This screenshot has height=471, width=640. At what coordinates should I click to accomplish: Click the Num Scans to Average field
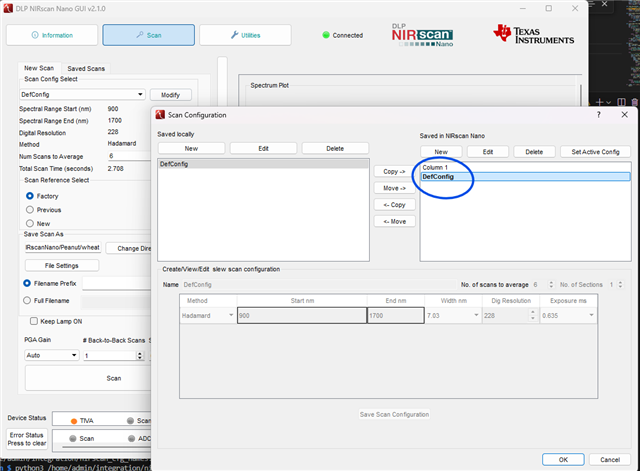tap(129, 156)
